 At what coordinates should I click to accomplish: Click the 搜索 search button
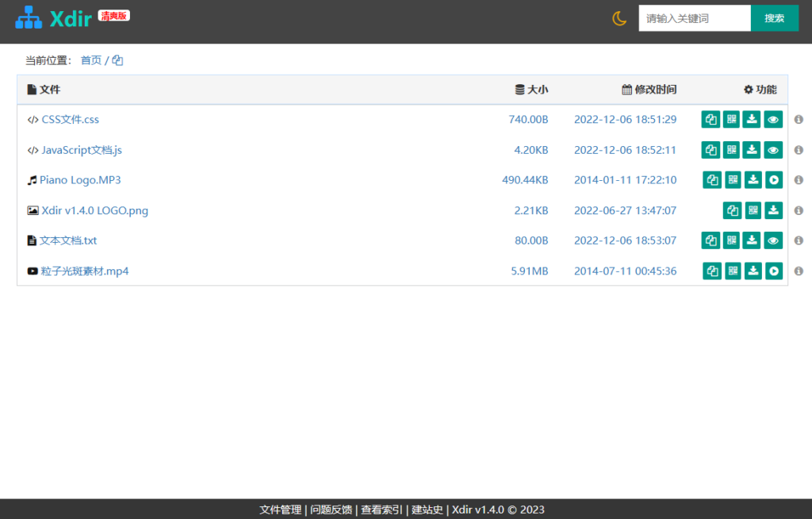point(774,18)
